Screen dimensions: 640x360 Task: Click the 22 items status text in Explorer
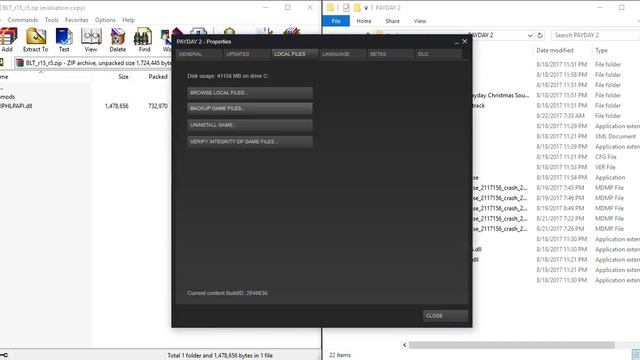(x=340, y=355)
